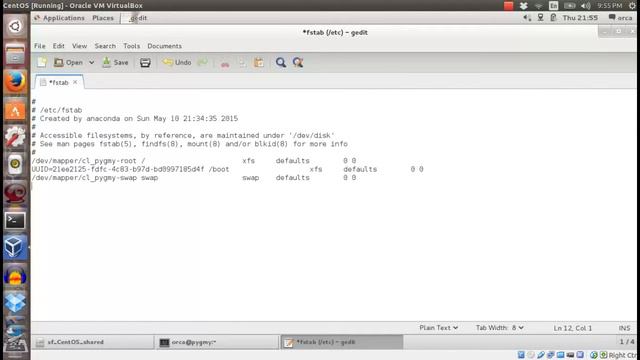Image resolution: width=640 pixels, height=360 pixels.
Task: Open Dropbox icon in Ubuntu launcher
Action: coord(15,303)
